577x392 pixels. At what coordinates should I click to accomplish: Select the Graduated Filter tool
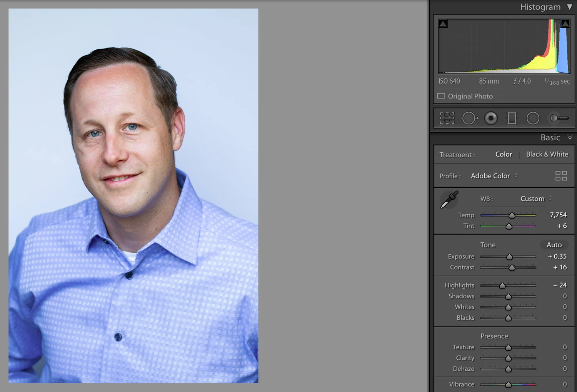coord(512,118)
